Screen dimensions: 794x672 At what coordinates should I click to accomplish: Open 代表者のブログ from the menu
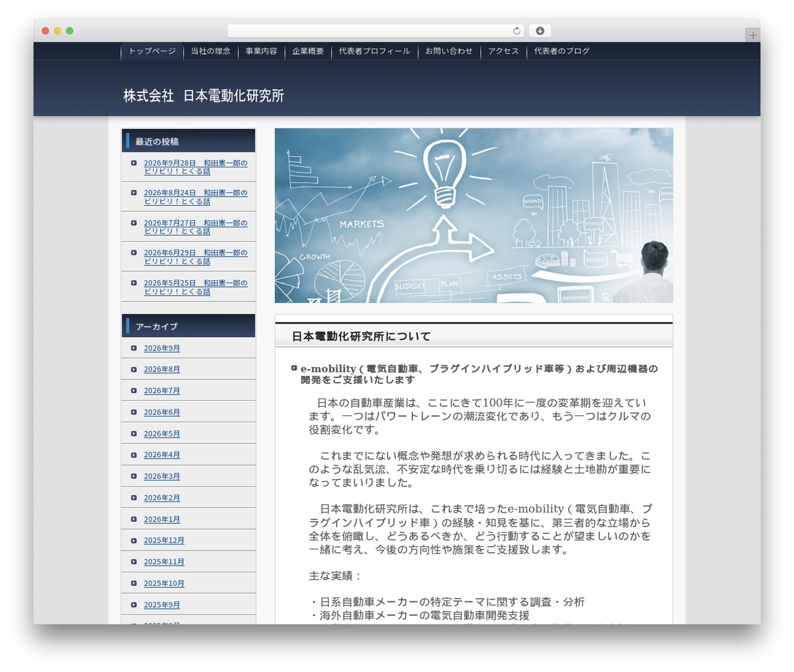562,51
